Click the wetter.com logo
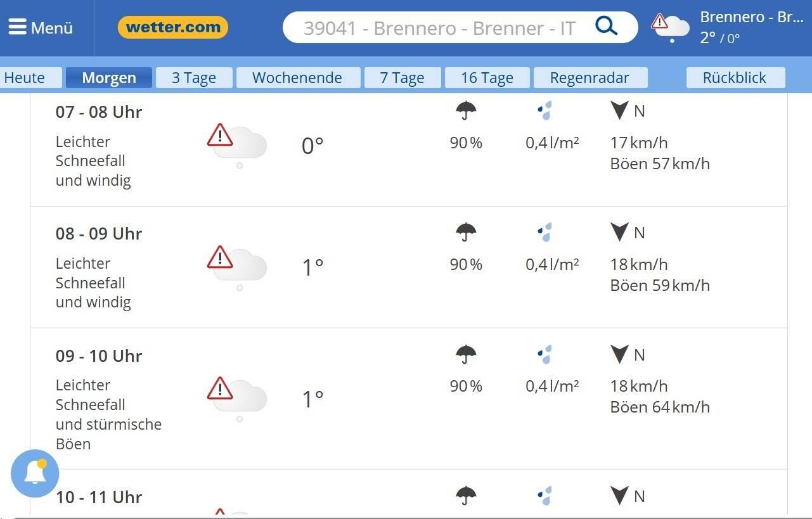Image resolution: width=812 pixels, height=519 pixels. [172, 27]
